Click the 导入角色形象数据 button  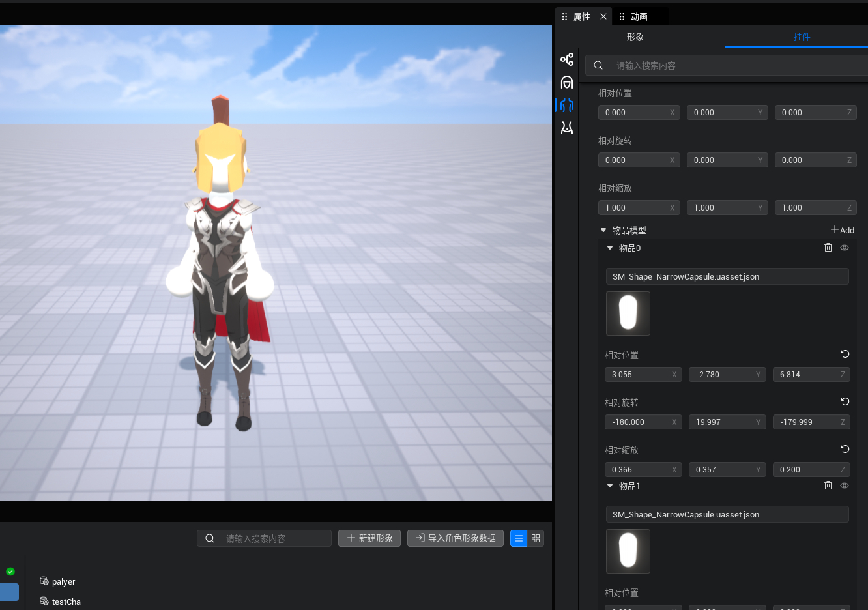pos(456,538)
